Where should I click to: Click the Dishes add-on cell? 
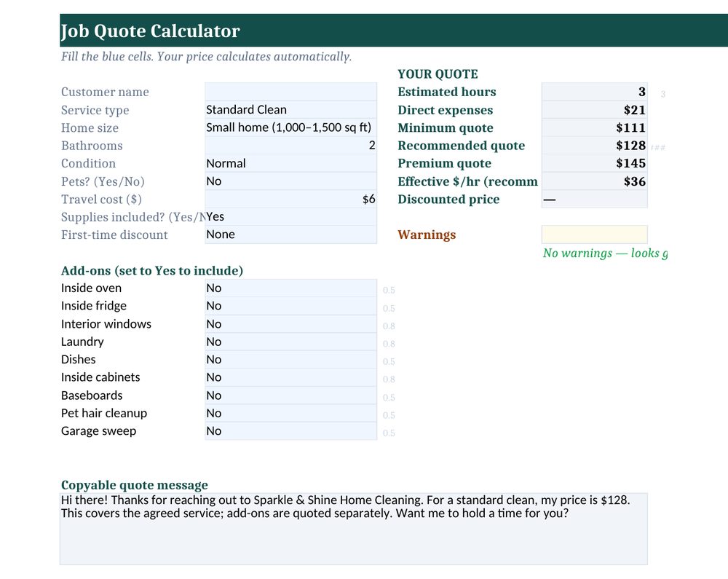pos(290,359)
